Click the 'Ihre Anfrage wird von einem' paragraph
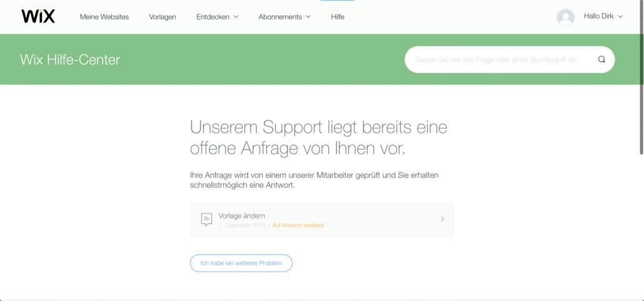Viewport: 644px width, 301px height. tap(314, 180)
